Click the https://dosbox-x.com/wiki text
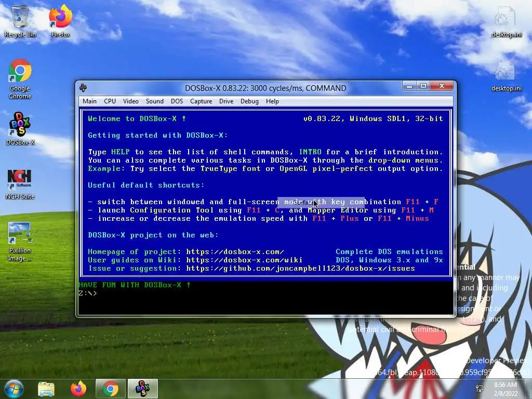The width and height of the screenshot is (532, 399). (x=244, y=260)
